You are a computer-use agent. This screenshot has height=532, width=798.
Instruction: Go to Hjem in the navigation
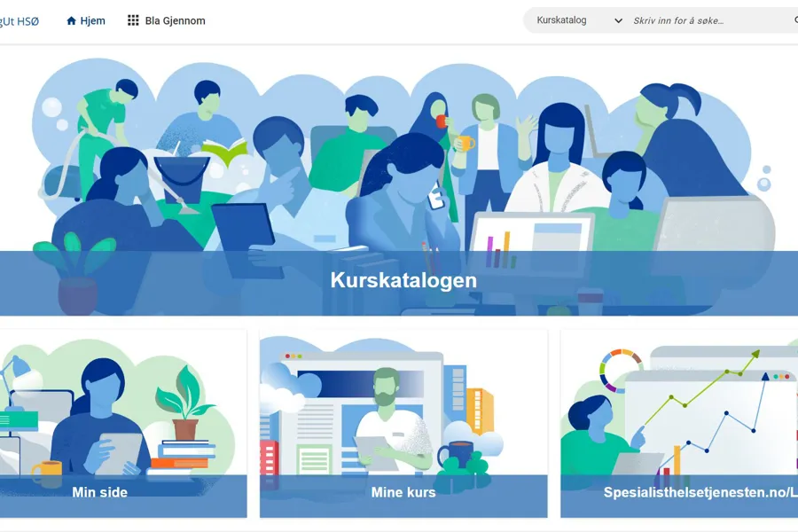85,21
